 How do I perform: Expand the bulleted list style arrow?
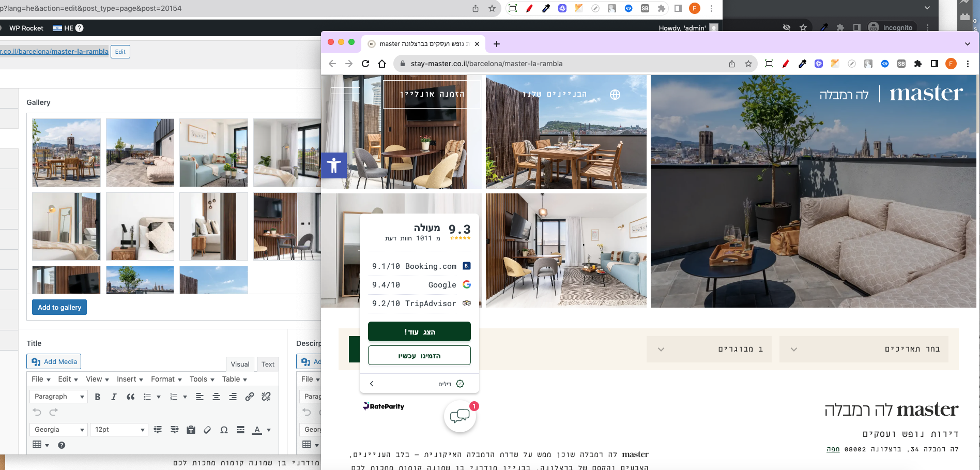coord(159,397)
